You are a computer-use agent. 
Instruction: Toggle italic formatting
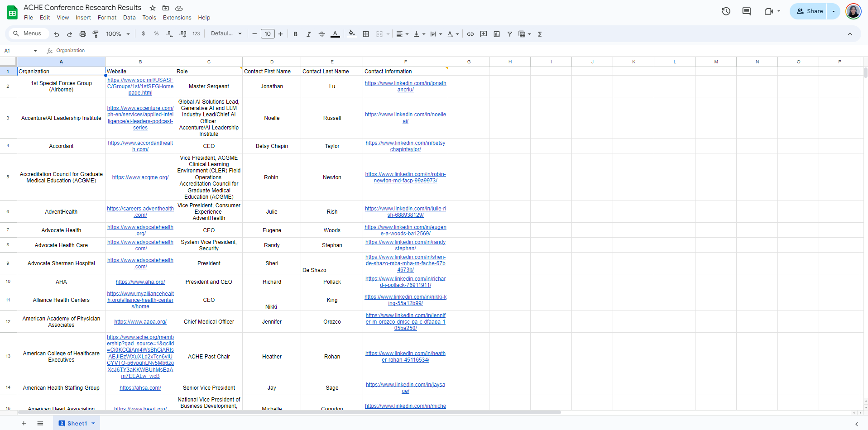tap(309, 34)
